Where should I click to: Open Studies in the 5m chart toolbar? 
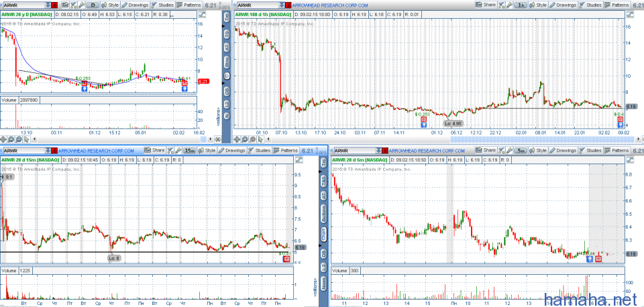pos(590,151)
